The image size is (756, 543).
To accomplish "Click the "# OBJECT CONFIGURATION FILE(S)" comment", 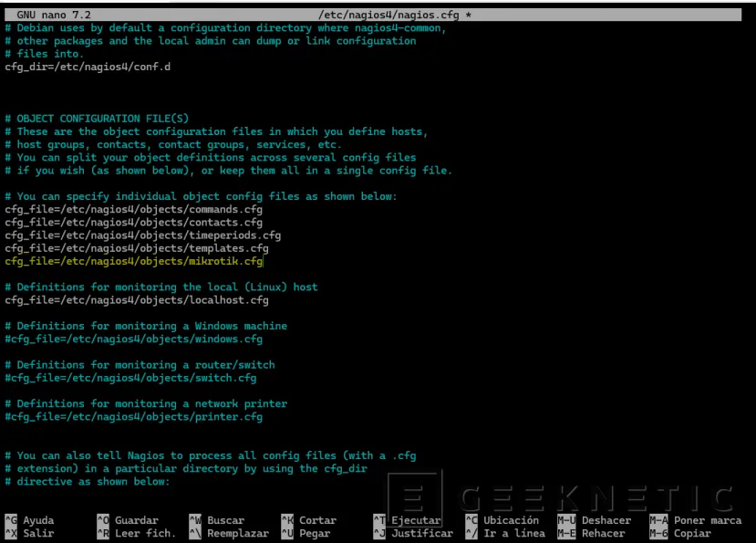I will [x=97, y=119].
